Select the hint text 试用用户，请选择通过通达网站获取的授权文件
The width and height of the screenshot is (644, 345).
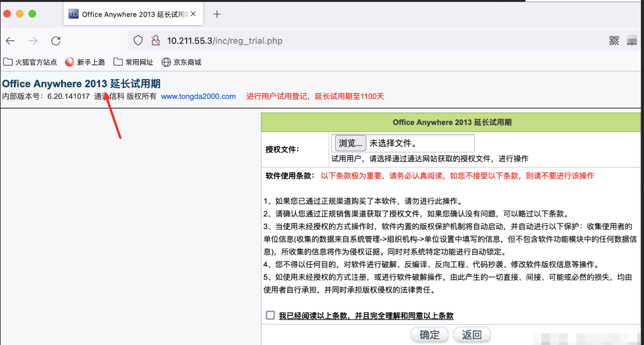pos(430,158)
